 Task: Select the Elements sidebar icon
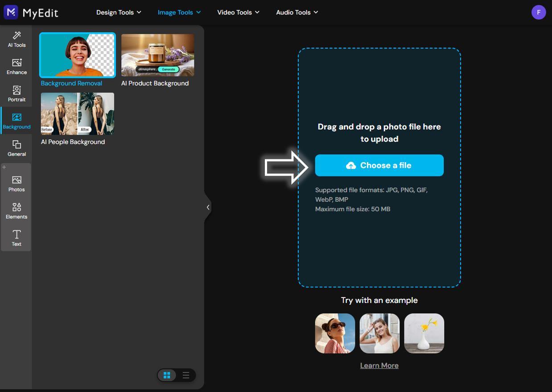(x=16, y=210)
